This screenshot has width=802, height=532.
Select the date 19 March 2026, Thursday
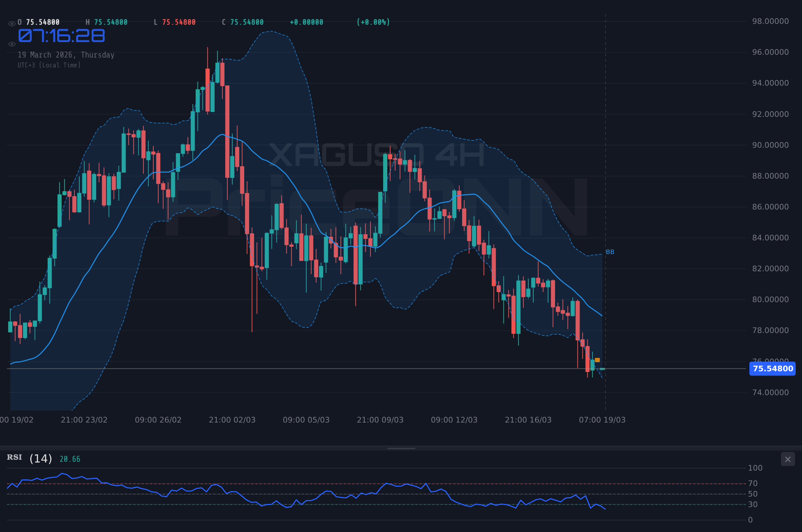pyautogui.click(x=66, y=55)
